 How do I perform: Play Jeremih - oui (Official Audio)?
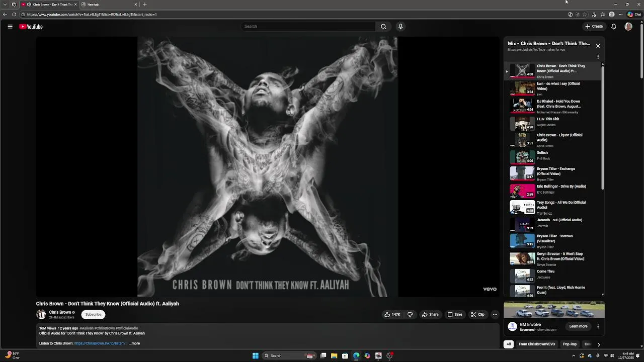(552, 224)
